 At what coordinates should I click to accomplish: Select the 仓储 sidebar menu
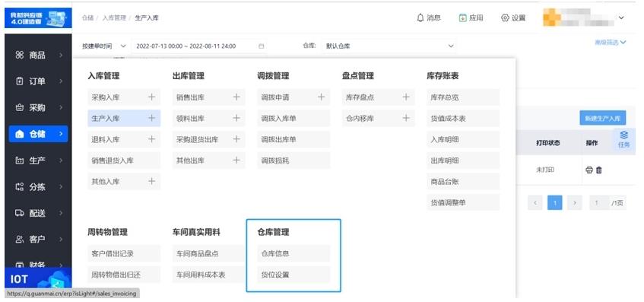(38, 134)
